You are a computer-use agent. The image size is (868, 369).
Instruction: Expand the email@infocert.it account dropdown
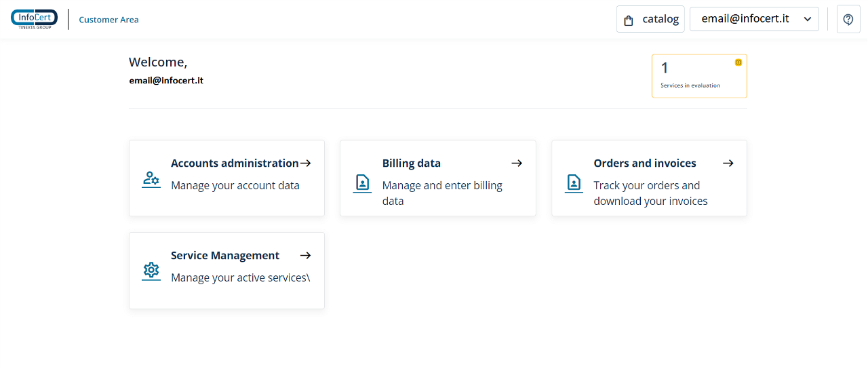[x=754, y=19]
